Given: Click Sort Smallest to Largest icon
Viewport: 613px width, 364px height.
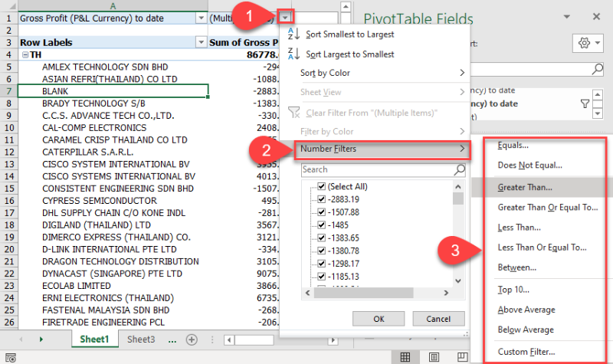Looking at the screenshot, I should point(293,34).
